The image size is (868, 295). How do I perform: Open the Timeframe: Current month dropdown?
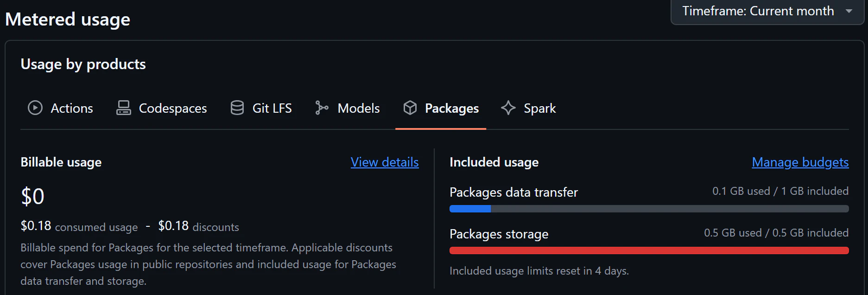[x=758, y=11]
